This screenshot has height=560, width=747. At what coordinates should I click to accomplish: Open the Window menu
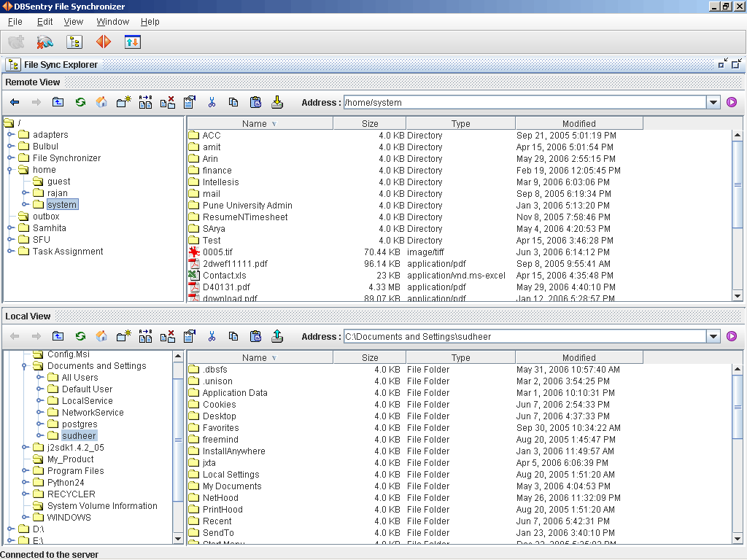pyautogui.click(x=112, y=22)
